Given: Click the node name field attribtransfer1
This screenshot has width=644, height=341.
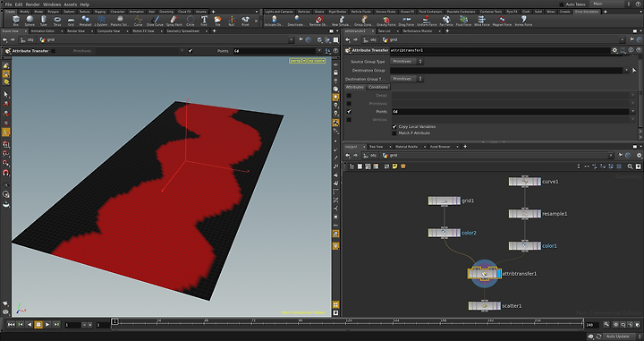Looking at the screenshot, I should [499, 50].
